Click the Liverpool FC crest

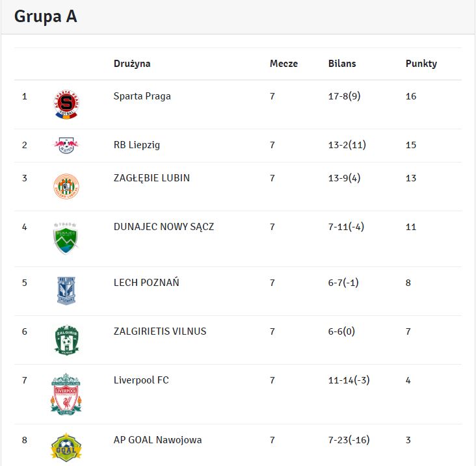[x=66, y=394]
